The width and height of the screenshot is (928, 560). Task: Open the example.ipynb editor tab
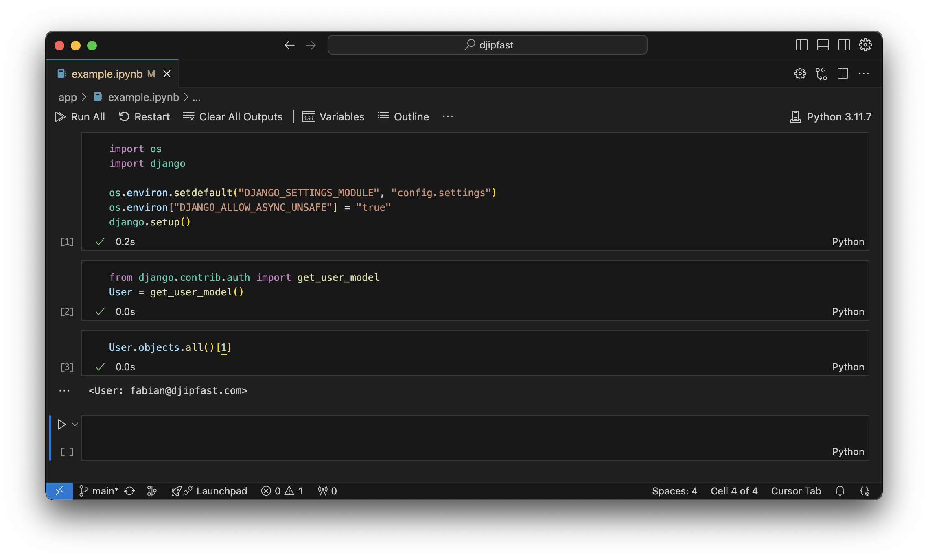click(107, 74)
